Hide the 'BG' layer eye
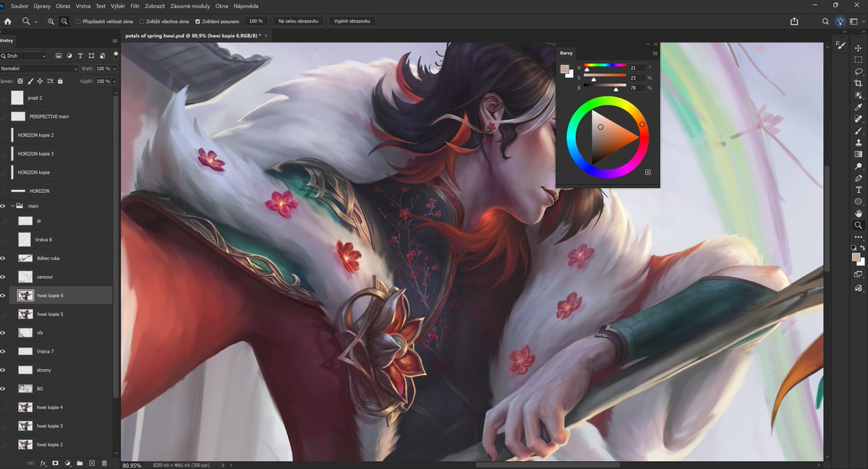Viewport: 868px width, 469px height. click(4, 388)
